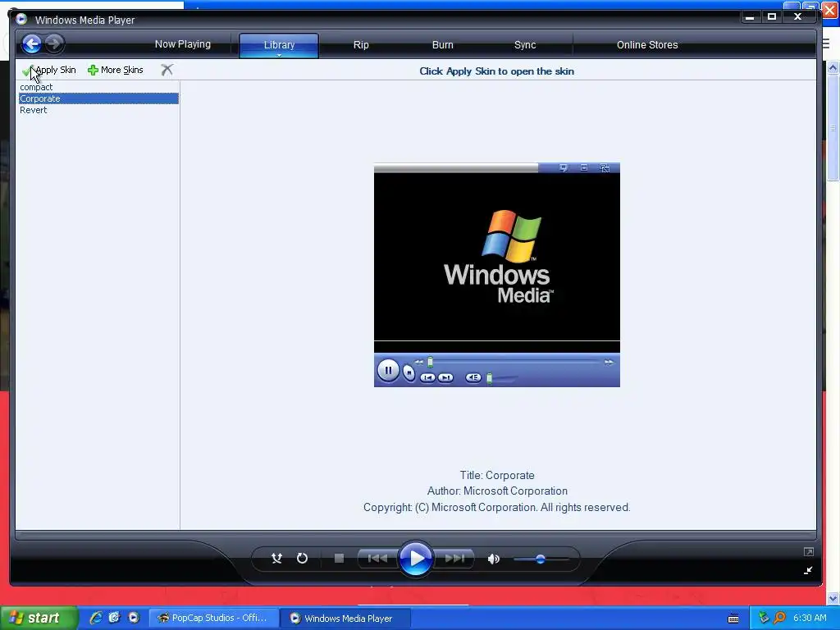840x630 pixels.
Task: Apply the selected skin
Action: (49, 71)
